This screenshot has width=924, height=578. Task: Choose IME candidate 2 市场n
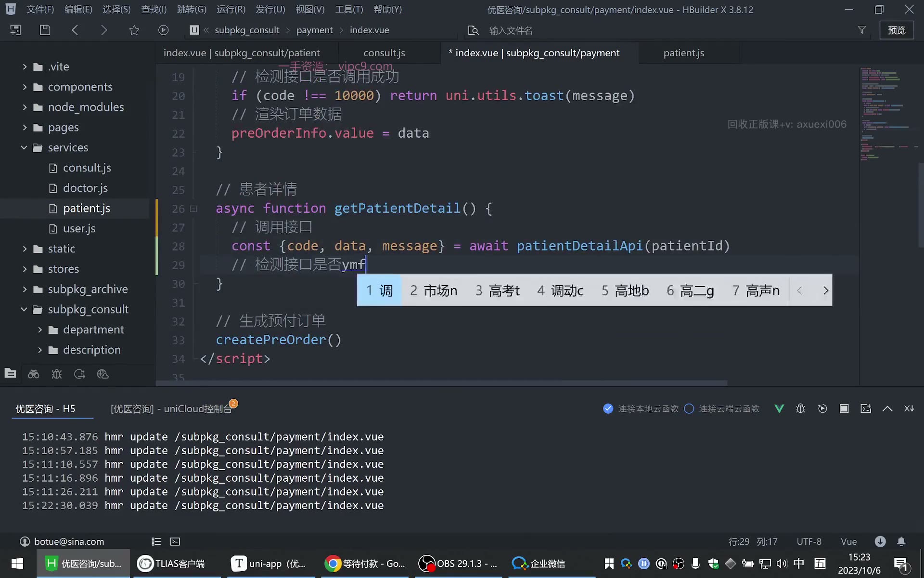(x=434, y=290)
